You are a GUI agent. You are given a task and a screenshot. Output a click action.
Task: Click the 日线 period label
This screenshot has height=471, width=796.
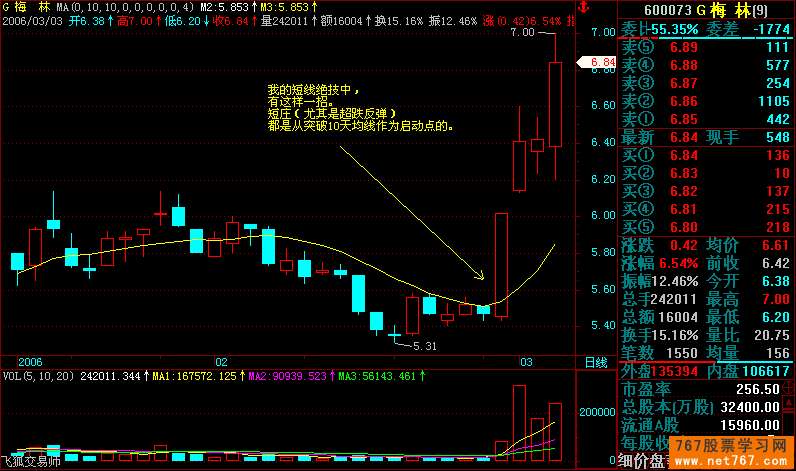pos(595,361)
